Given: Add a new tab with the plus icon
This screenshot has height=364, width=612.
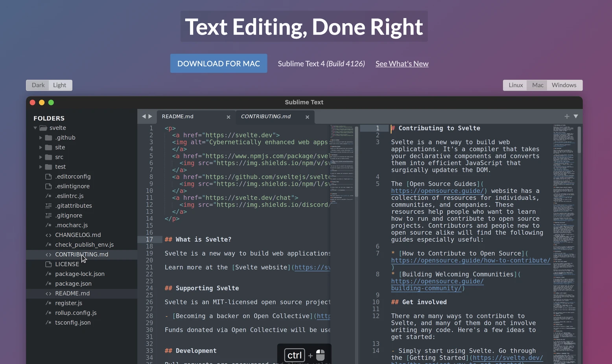Looking at the screenshot, I should coord(567,116).
